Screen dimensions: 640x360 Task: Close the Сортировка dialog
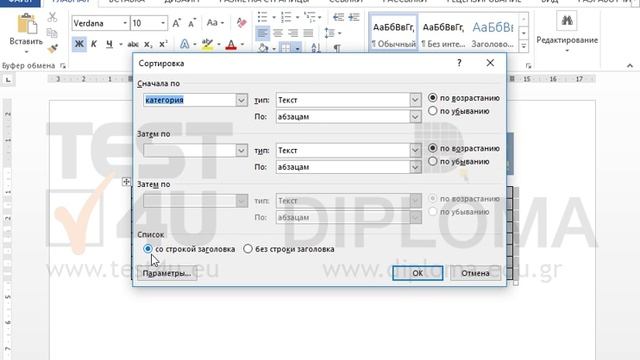coord(490,63)
